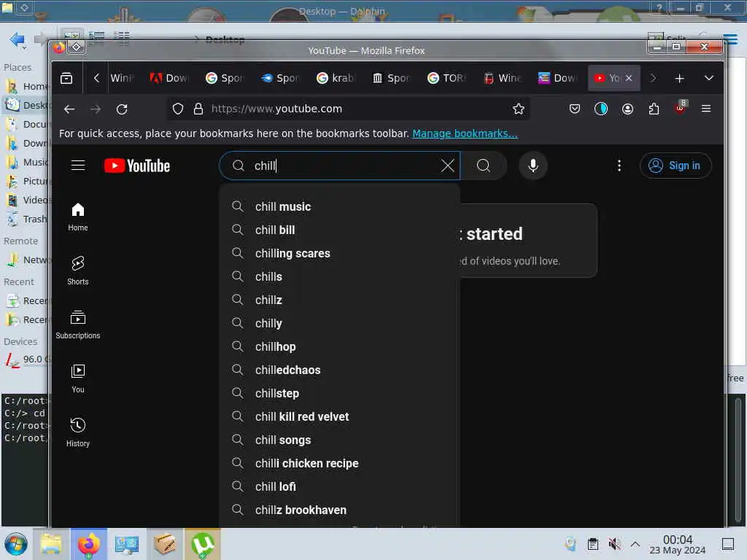Open Shorts in YouTube sidebar

[78, 271]
